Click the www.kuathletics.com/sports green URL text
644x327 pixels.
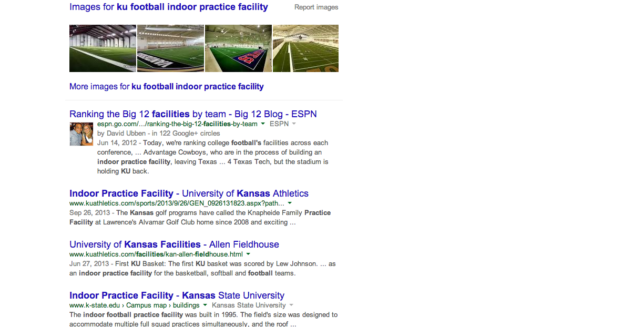tap(177, 203)
